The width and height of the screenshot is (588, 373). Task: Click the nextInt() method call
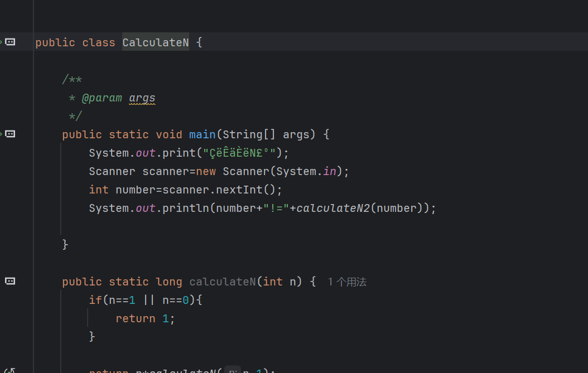coord(245,190)
